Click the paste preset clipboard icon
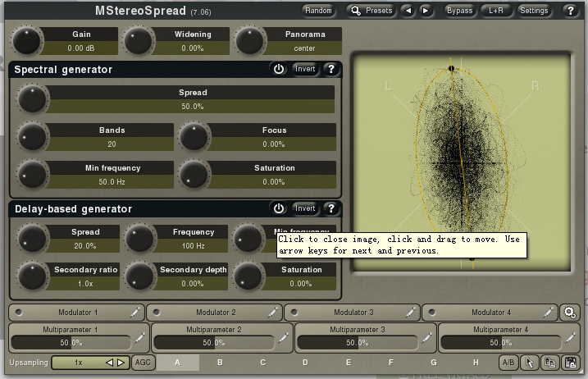The image size is (588, 379). tap(571, 363)
